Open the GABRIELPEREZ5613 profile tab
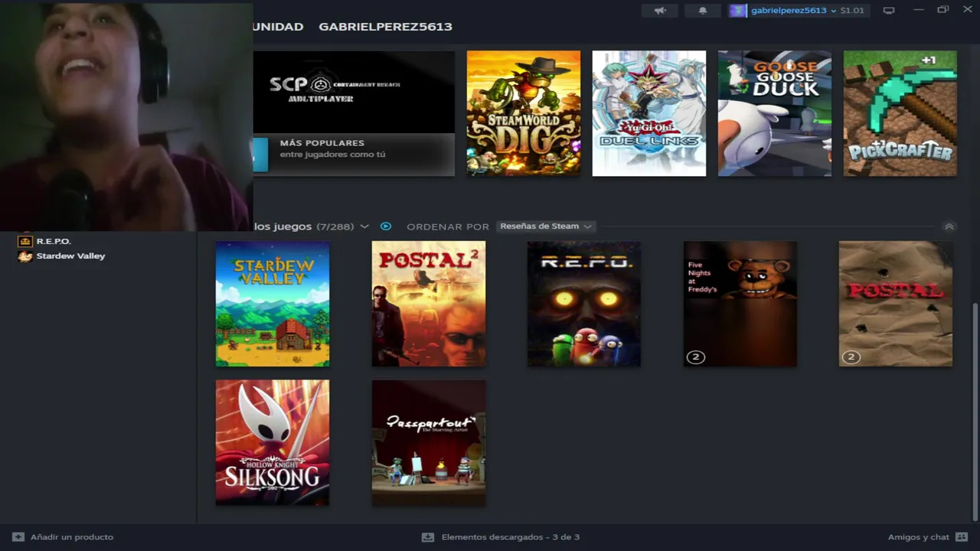980x551 pixels. click(385, 27)
